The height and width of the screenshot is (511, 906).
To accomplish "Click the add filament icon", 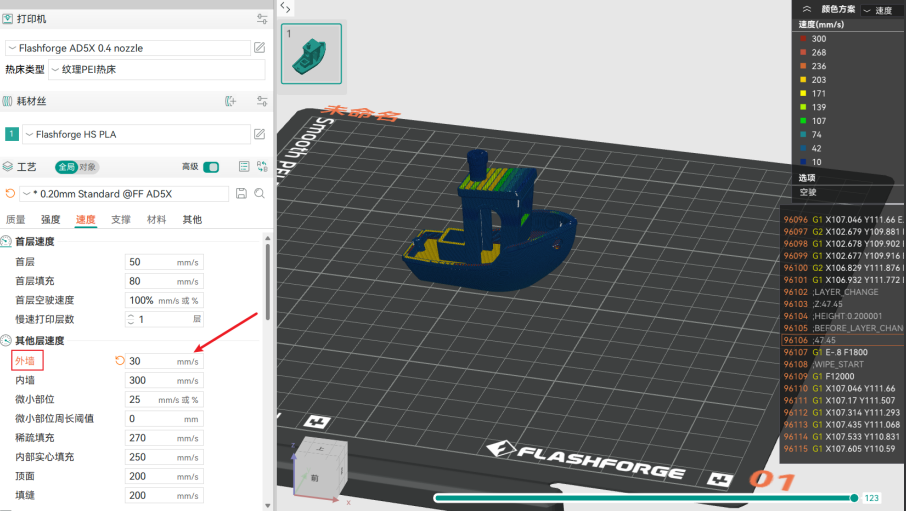I will [231, 101].
